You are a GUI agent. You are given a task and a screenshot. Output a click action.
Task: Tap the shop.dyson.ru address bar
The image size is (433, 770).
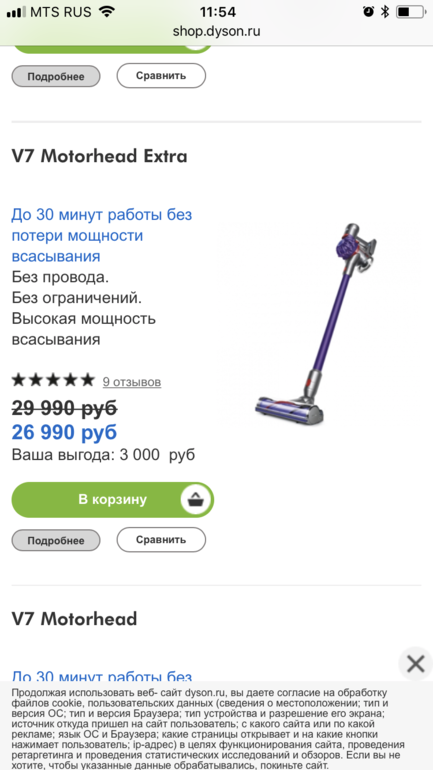(x=216, y=31)
